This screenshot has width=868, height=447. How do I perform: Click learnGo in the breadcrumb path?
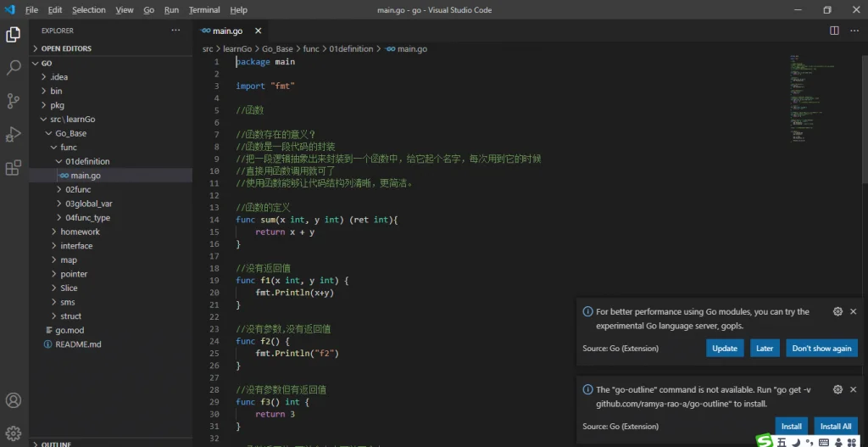[237, 48]
